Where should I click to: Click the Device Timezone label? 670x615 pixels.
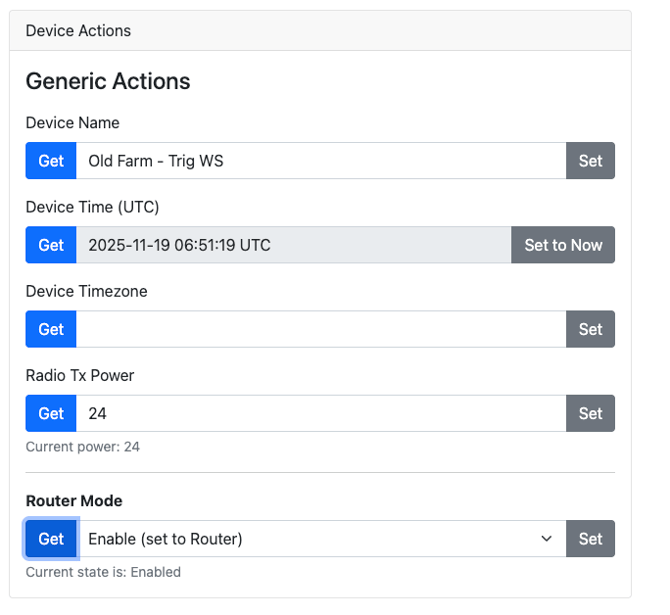point(87,292)
